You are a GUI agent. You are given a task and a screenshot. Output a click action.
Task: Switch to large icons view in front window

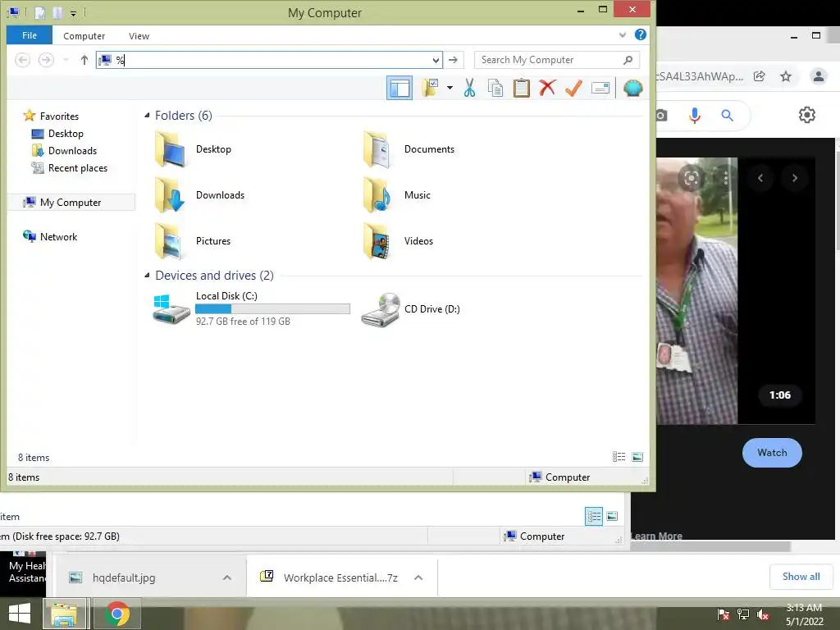pyautogui.click(x=637, y=457)
